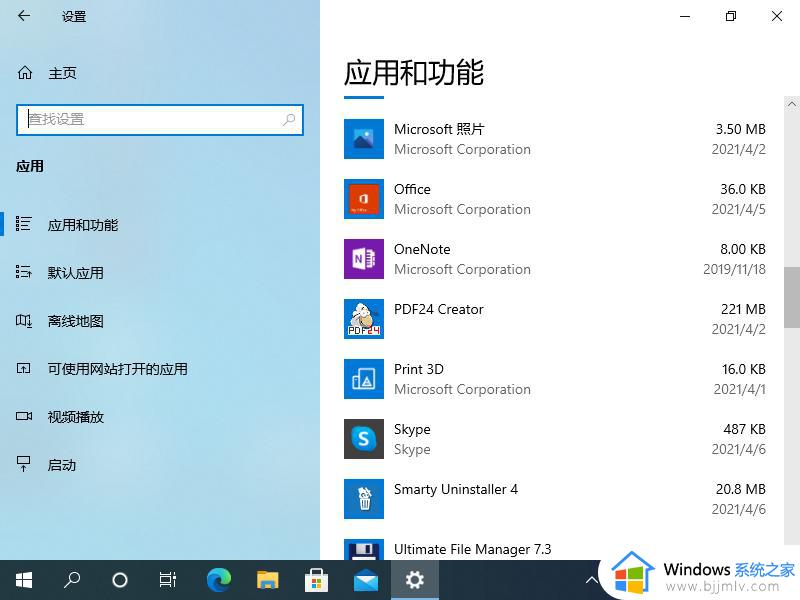
Task: Click the OneNote app icon
Action: 364,259
